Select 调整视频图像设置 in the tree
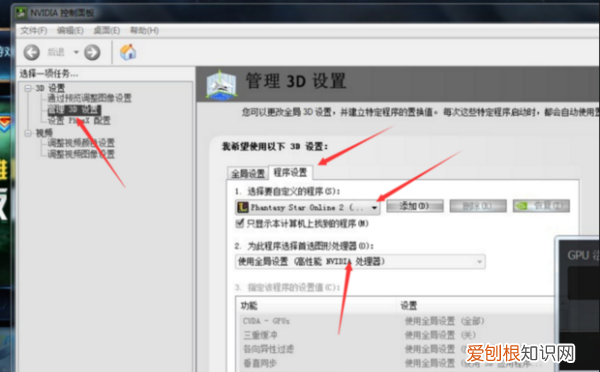 point(81,154)
